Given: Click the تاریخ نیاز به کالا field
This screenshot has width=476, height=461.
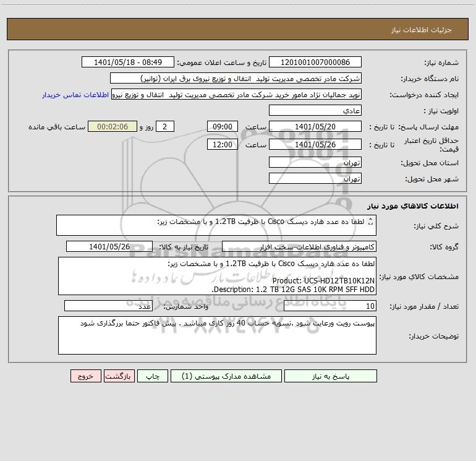Looking at the screenshot, I should click(109, 246).
